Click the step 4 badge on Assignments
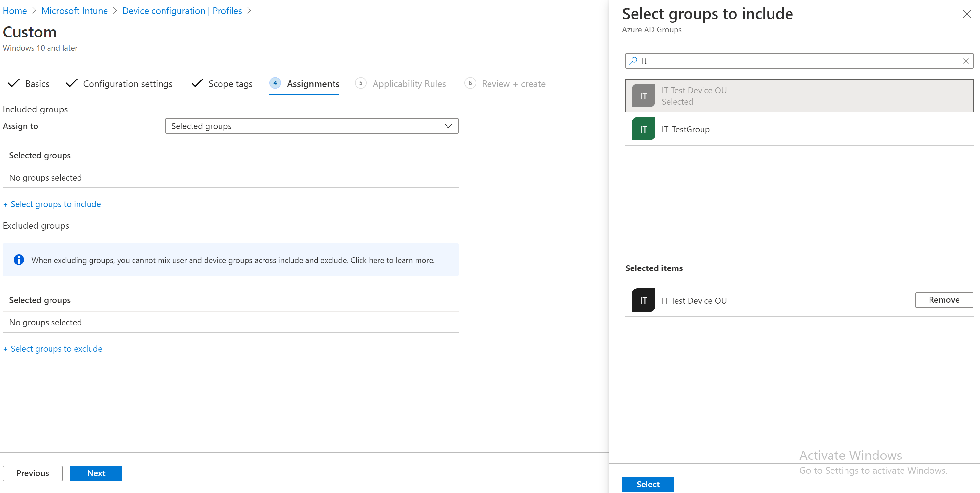Screen dimensions: 980x493 (x=275, y=83)
